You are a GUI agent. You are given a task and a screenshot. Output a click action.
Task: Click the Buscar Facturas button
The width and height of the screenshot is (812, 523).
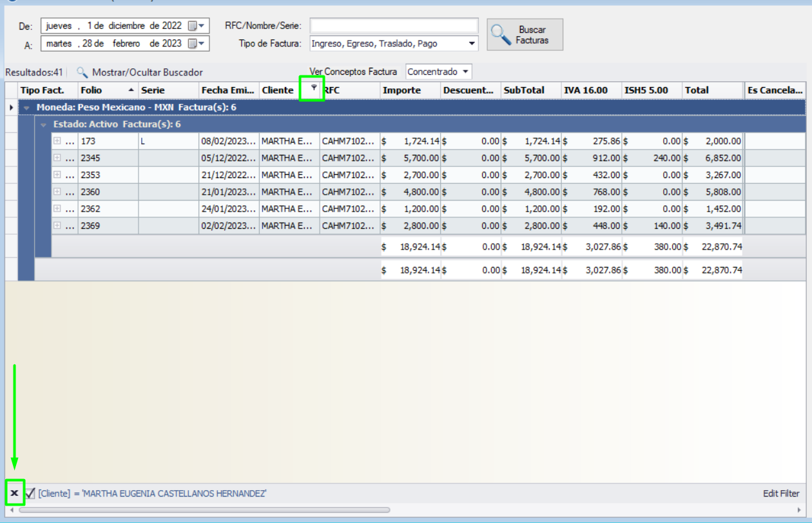click(x=525, y=35)
